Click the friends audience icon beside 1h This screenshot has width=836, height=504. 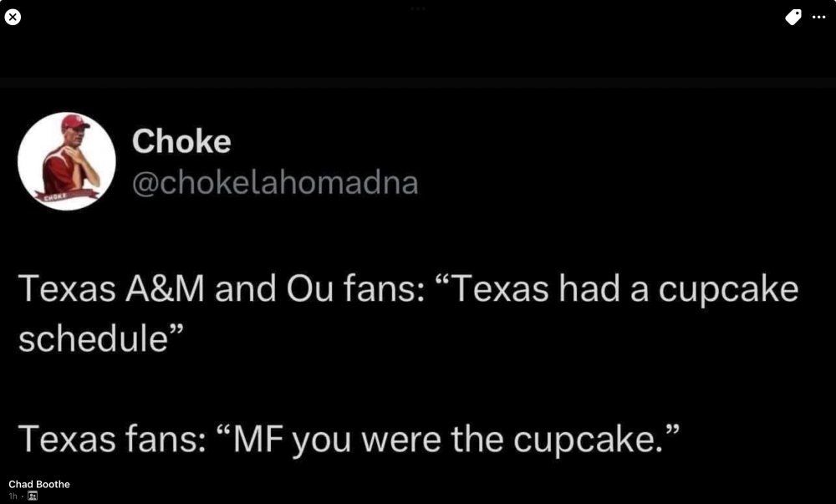point(33,496)
